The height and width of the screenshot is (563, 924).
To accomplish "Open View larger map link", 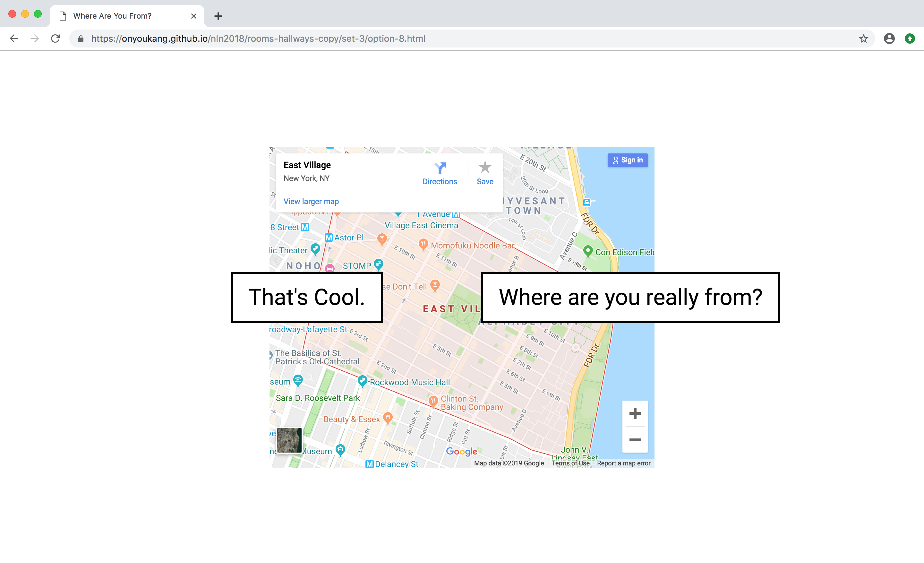I will [x=311, y=202].
